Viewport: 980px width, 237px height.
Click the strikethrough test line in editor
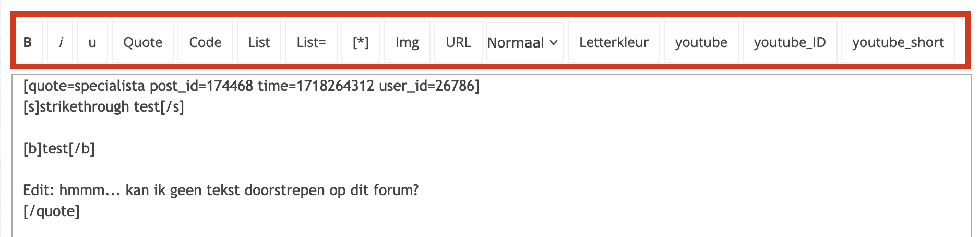pyautogui.click(x=103, y=106)
